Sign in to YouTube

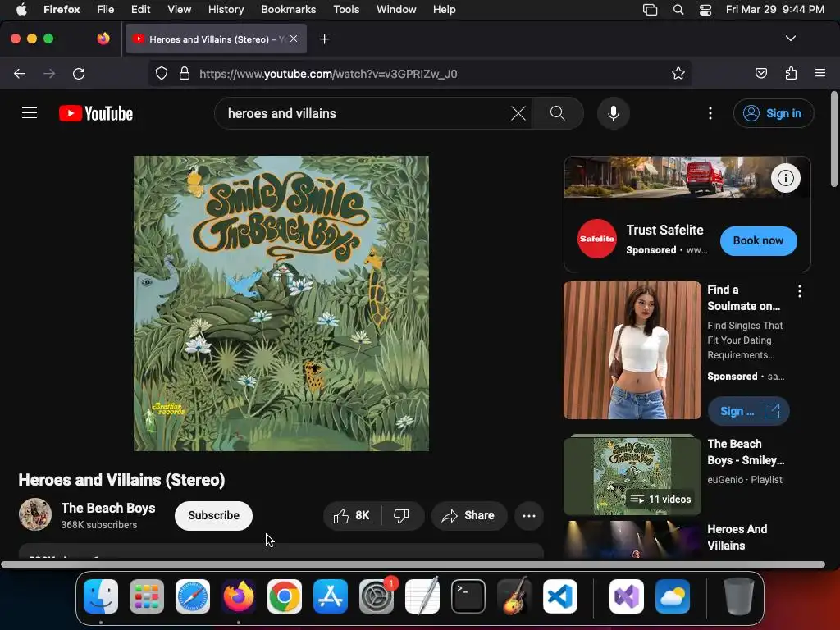(x=773, y=113)
